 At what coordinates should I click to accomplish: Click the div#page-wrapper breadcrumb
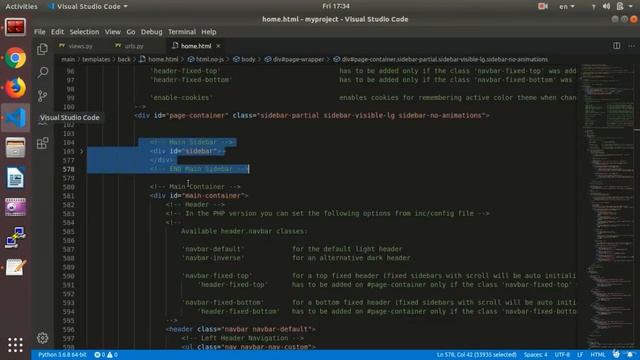[294, 60]
